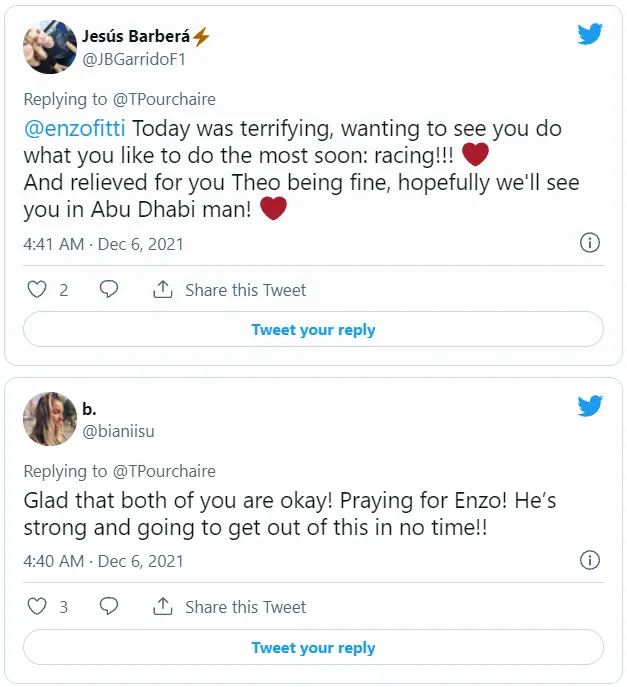Click reply bubble icon on bianiisu tweet
627x687 pixels.
109,607
